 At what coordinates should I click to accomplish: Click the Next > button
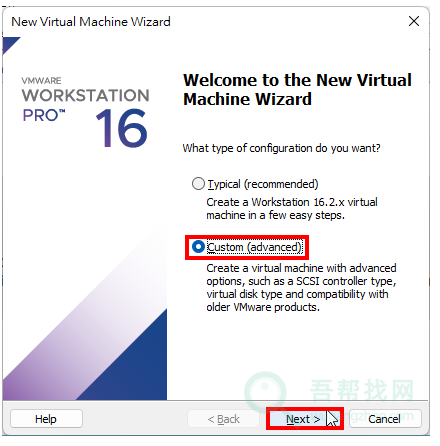click(x=305, y=419)
